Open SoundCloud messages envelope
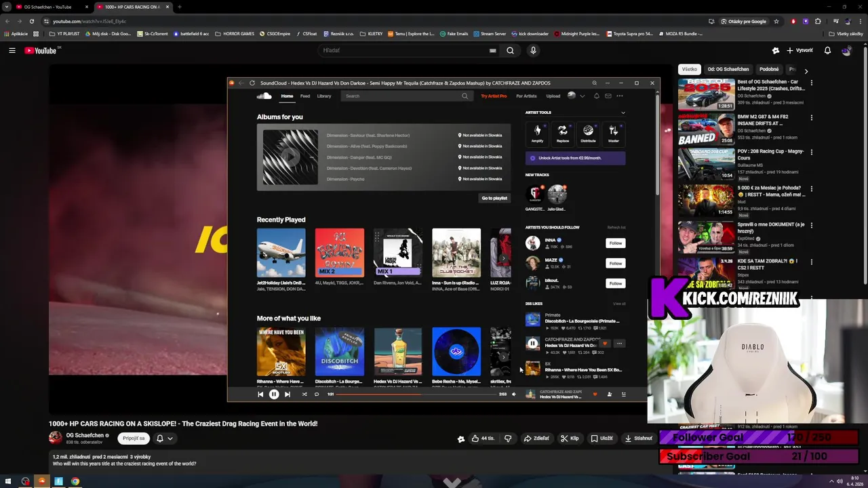This screenshot has width=868, height=488. click(x=608, y=96)
